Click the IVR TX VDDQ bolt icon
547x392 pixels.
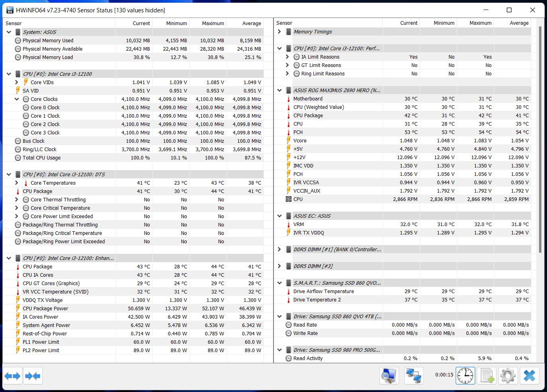[x=289, y=232]
